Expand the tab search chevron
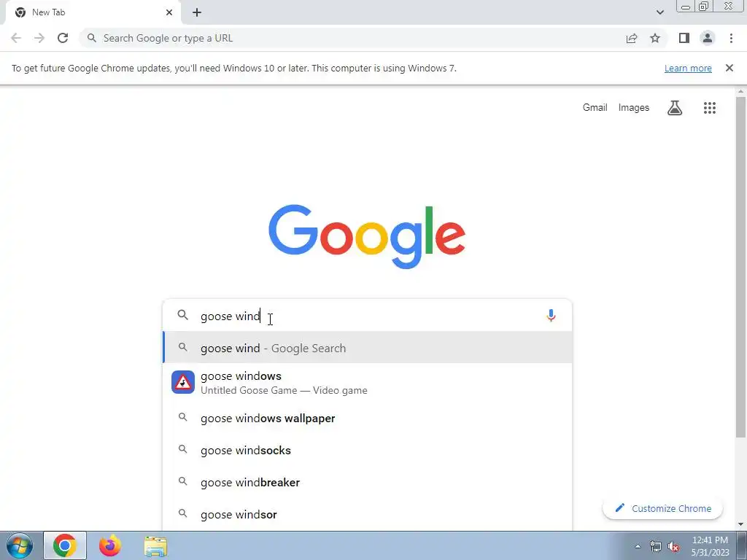747x560 pixels. [x=659, y=12]
